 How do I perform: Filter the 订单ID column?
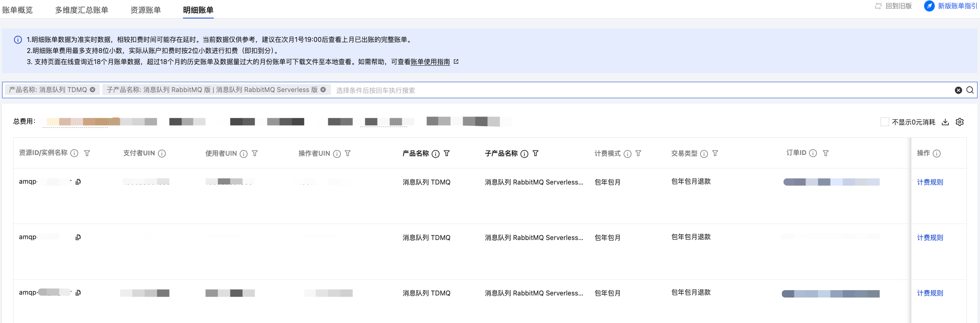pyautogui.click(x=826, y=153)
